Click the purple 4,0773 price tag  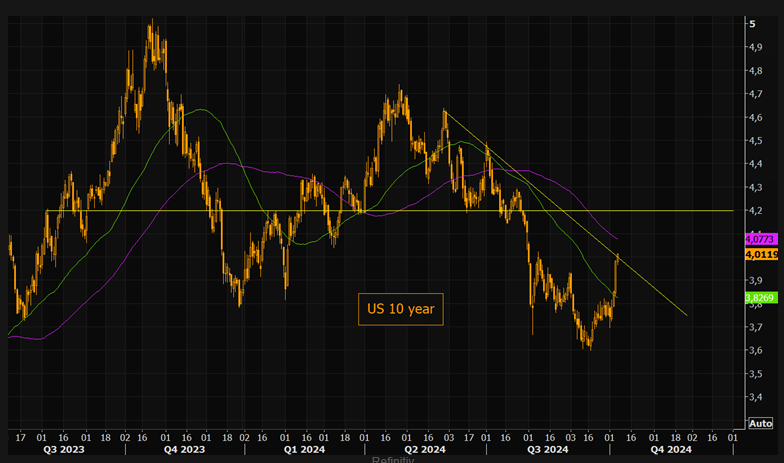[x=759, y=240]
